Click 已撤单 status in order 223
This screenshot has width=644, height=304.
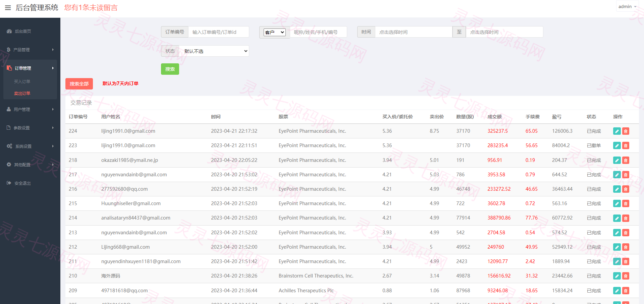tap(594, 145)
